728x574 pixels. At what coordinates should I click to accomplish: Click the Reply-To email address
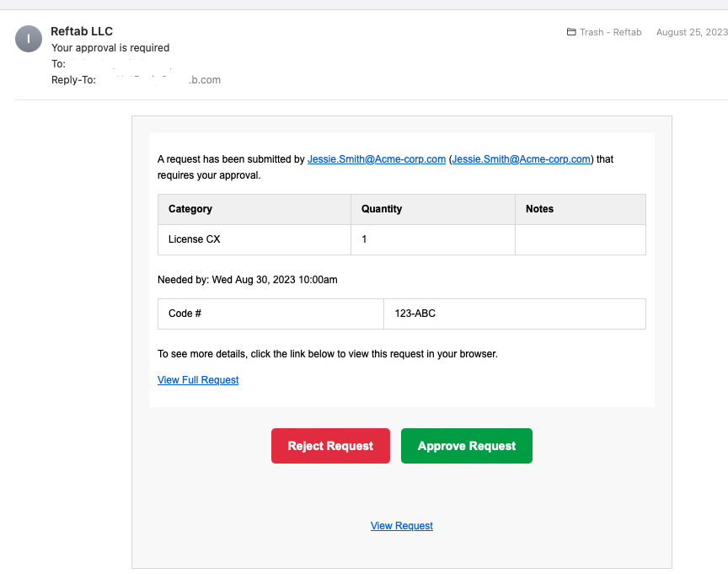click(158, 80)
